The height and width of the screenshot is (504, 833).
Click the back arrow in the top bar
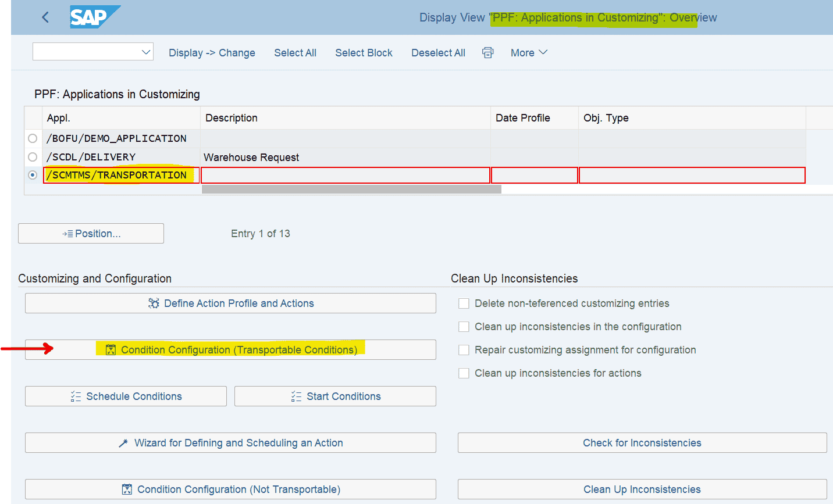45,17
